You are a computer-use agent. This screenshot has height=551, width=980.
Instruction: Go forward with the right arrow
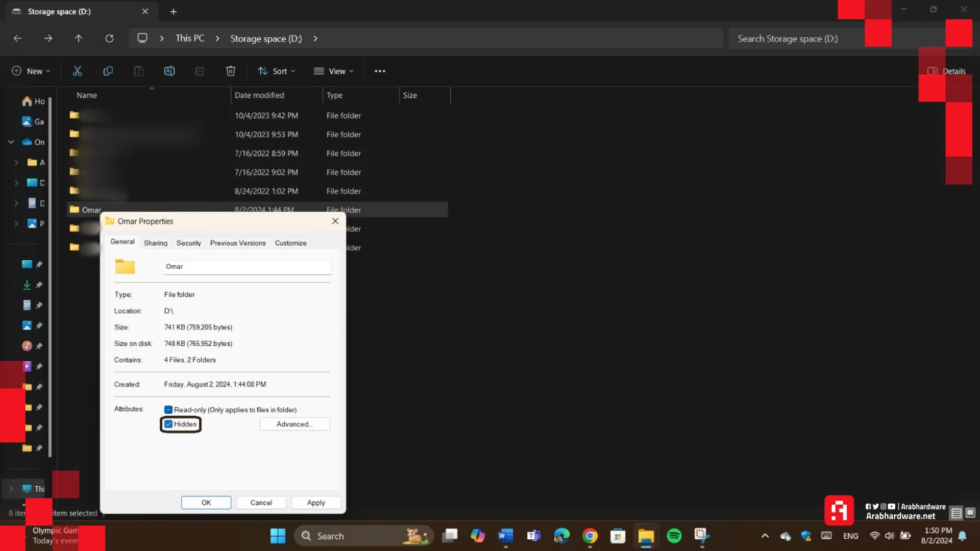48,38
